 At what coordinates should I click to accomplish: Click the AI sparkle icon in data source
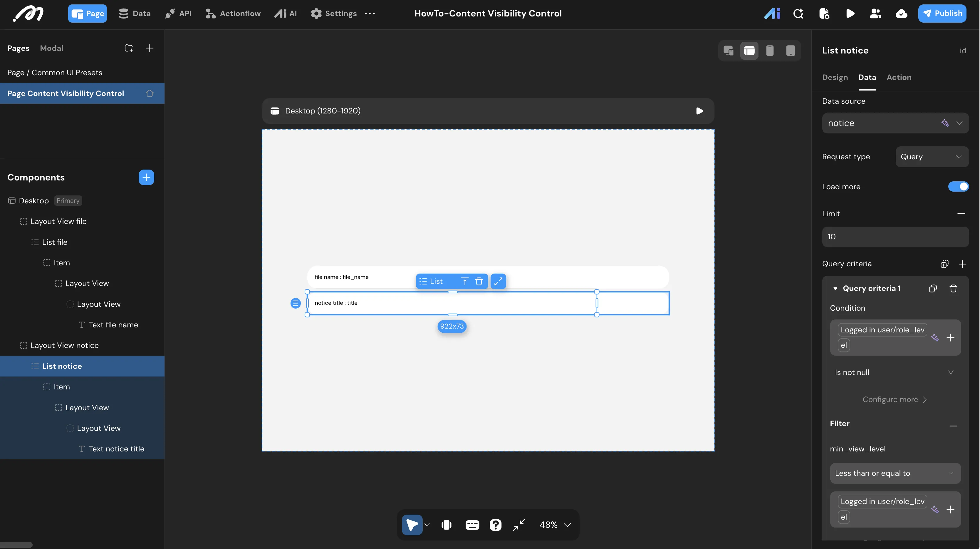click(x=945, y=123)
